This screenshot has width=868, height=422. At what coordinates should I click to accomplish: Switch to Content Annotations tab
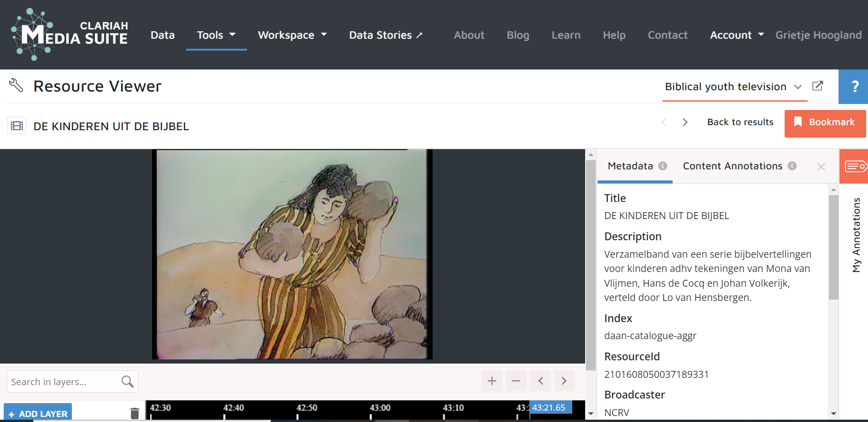tap(733, 166)
